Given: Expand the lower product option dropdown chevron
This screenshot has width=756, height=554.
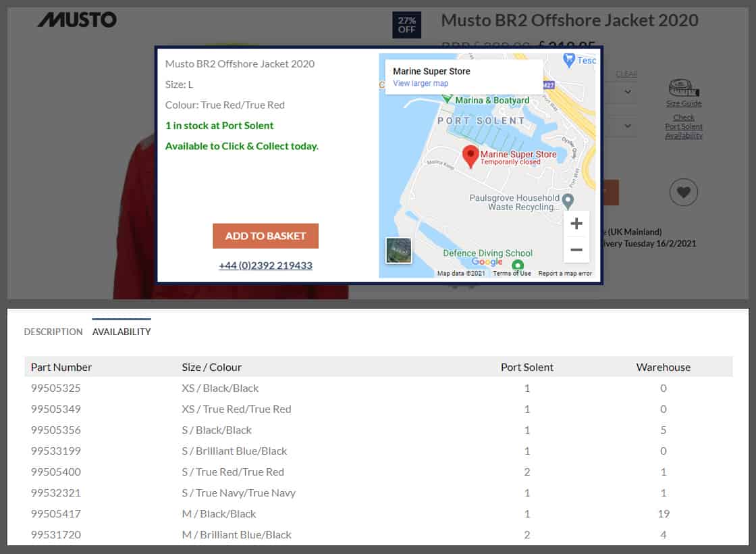Looking at the screenshot, I should pos(627,126).
